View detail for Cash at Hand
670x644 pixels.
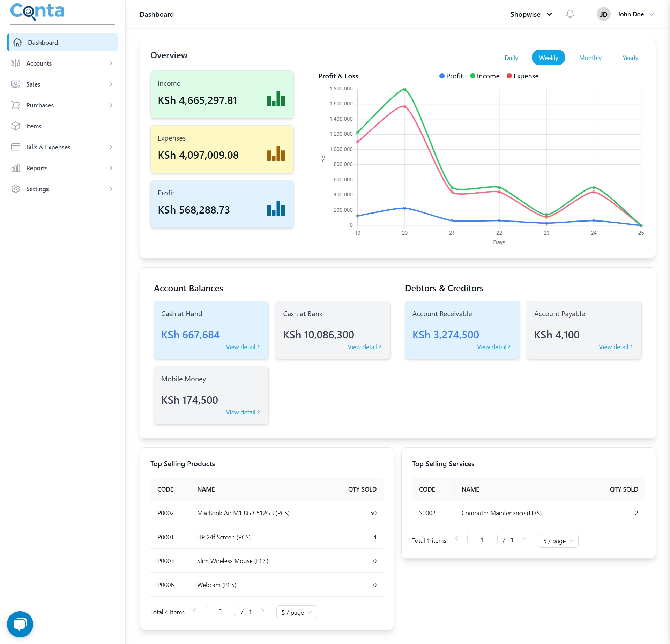(x=242, y=347)
